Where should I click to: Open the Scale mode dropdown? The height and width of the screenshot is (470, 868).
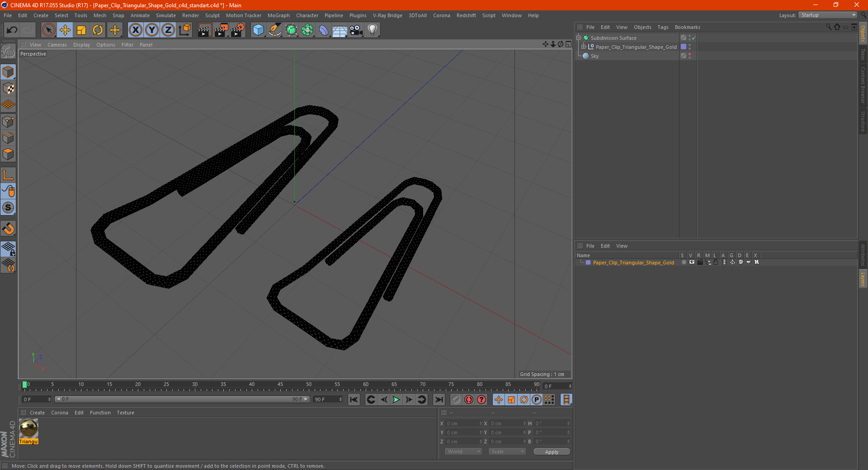(x=507, y=451)
